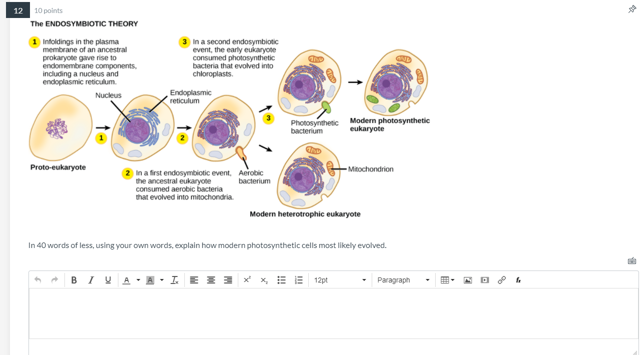
Task: Open the math equation editor
Action: click(x=519, y=280)
